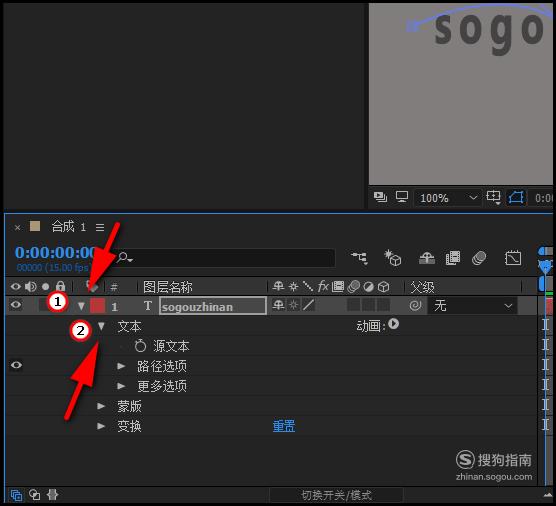Screen dimensions: 556x506
Task: Click the 图层名称 column header
Action: [167, 287]
